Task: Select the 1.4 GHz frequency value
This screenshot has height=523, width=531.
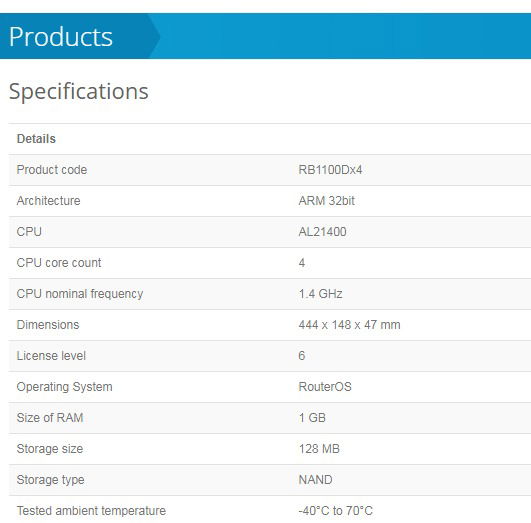Action: coord(320,294)
